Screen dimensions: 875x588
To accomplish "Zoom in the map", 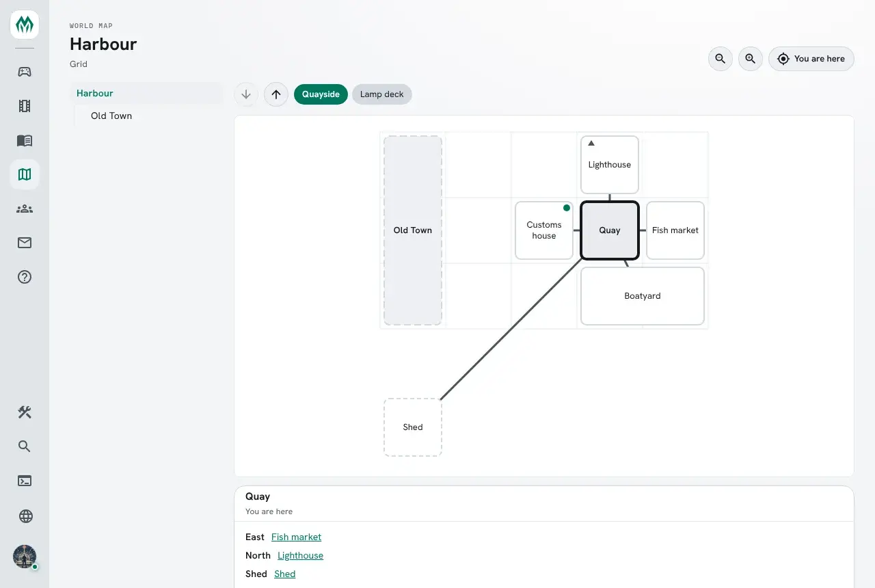I will 751,59.
